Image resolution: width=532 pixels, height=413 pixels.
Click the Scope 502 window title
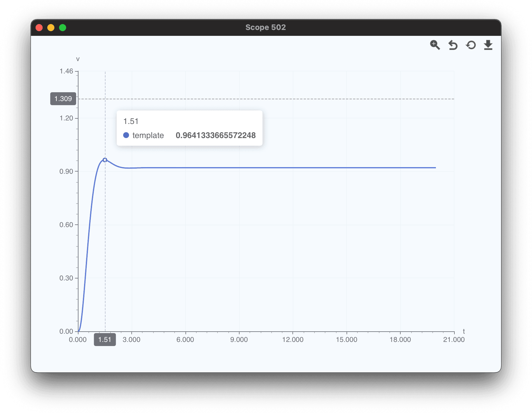(x=265, y=27)
